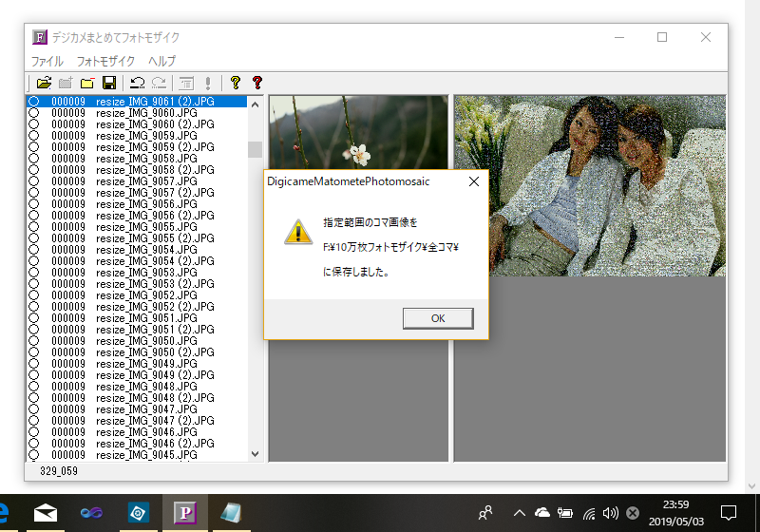This screenshot has height=532, width=760.
Task: Open the blue infinity-loop taskbar app
Action: pyautogui.click(x=91, y=513)
